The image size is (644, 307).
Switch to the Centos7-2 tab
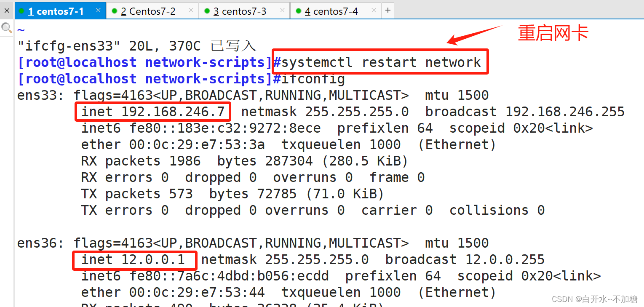[x=148, y=11]
